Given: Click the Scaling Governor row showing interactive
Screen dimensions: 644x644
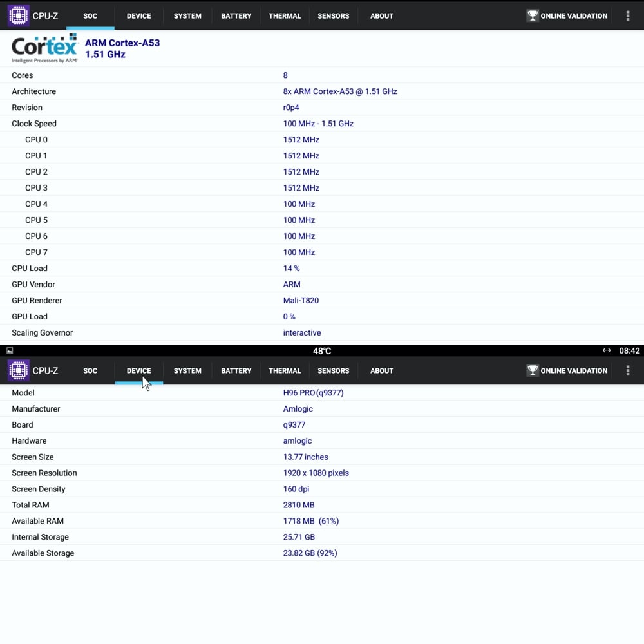Looking at the screenshot, I should click(x=301, y=333).
